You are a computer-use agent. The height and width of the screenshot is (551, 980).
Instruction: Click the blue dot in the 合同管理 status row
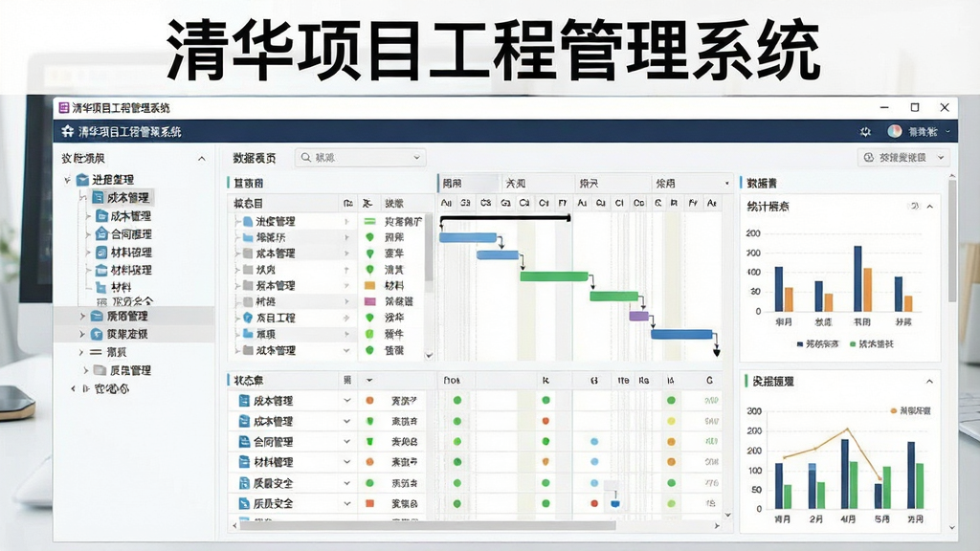(x=593, y=442)
